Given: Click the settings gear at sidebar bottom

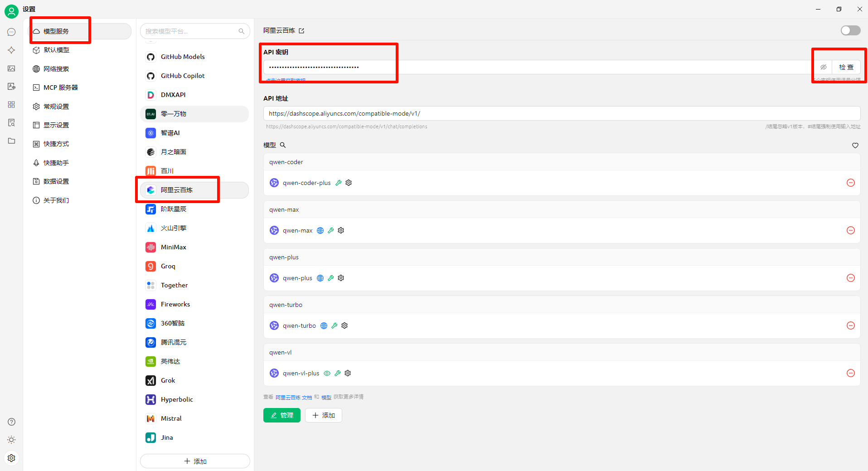Looking at the screenshot, I should click(x=11, y=458).
